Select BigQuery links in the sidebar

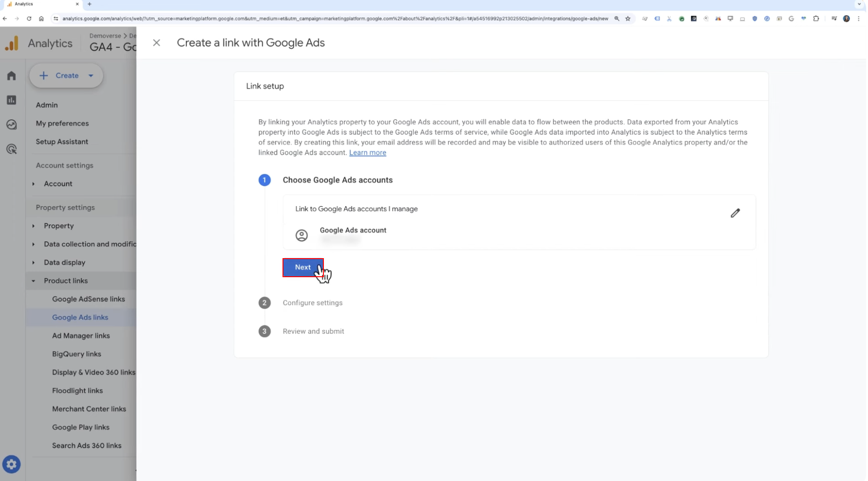point(77,354)
